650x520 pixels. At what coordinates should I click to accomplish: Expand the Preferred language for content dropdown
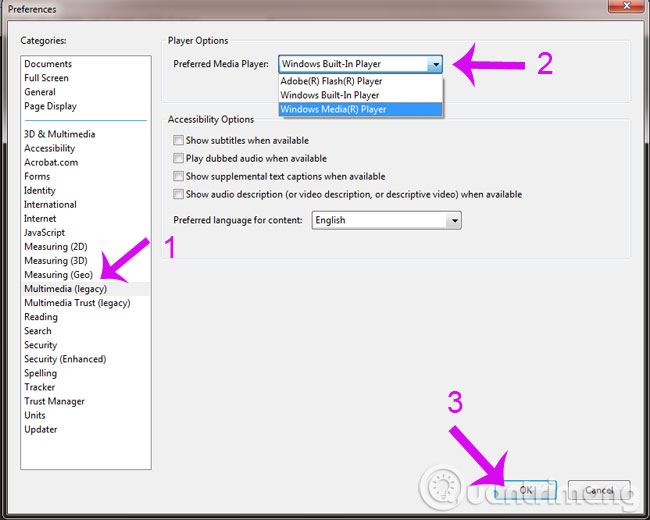[454, 220]
